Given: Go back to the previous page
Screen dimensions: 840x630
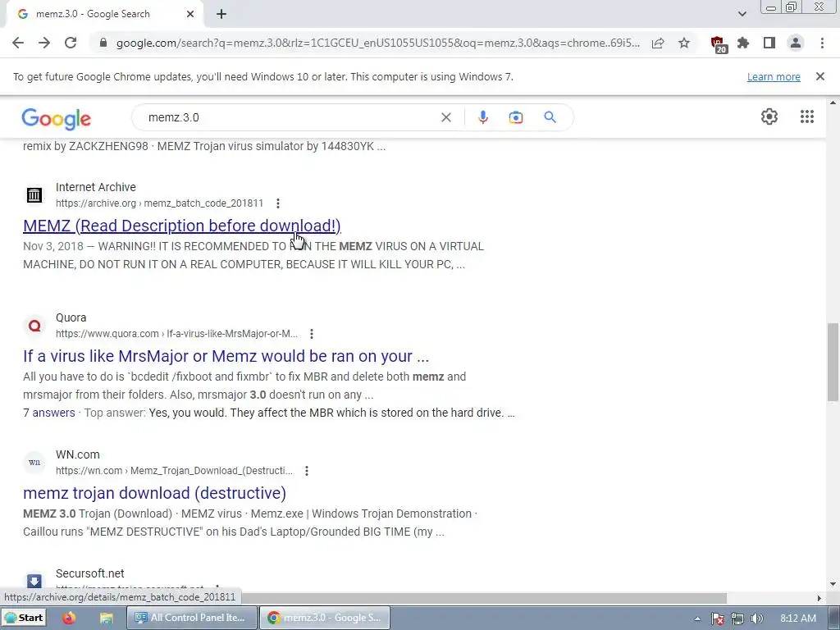Looking at the screenshot, I should click(18, 43).
